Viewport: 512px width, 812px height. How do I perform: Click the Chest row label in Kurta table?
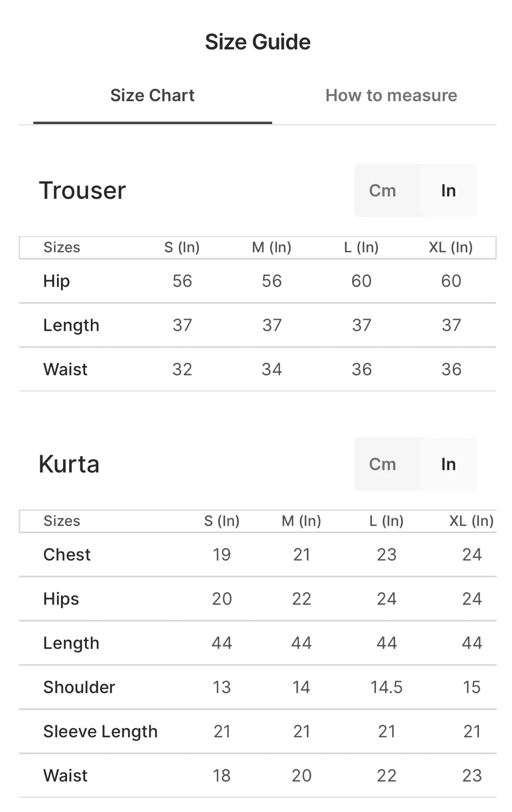point(67,555)
